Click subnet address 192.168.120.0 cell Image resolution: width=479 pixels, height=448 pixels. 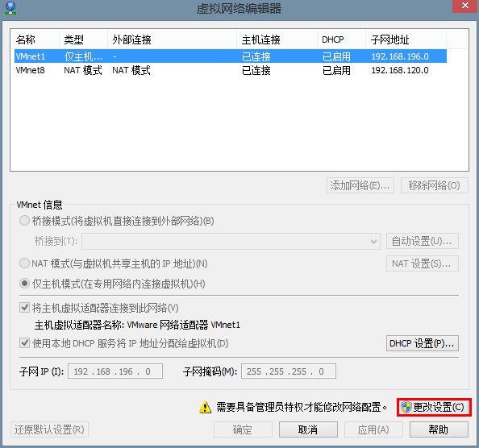pos(400,70)
